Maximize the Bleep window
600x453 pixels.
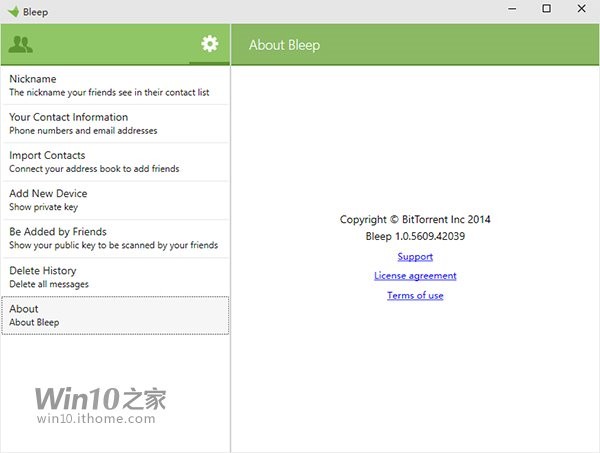point(546,8)
